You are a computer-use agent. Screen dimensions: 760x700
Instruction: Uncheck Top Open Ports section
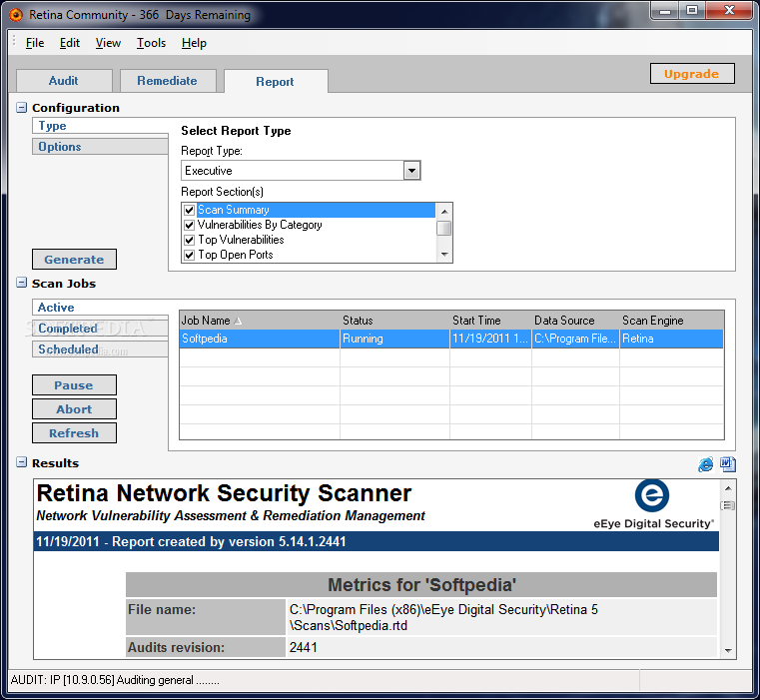pyautogui.click(x=189, y=255)
